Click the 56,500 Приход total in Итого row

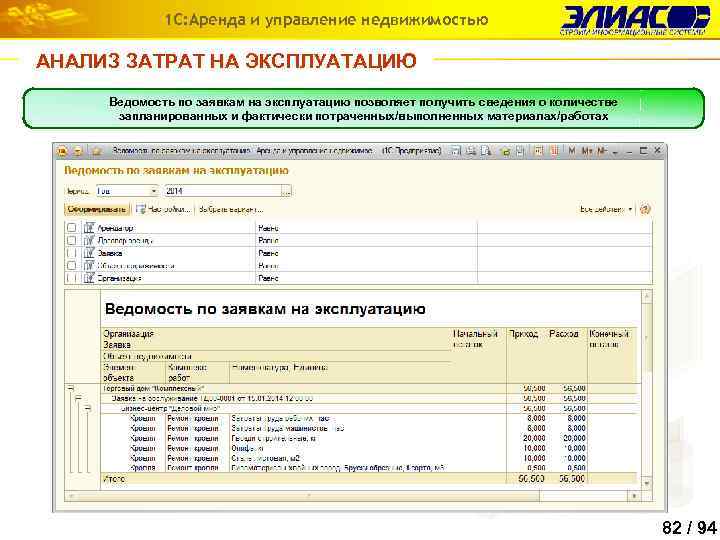click(531, 478)
